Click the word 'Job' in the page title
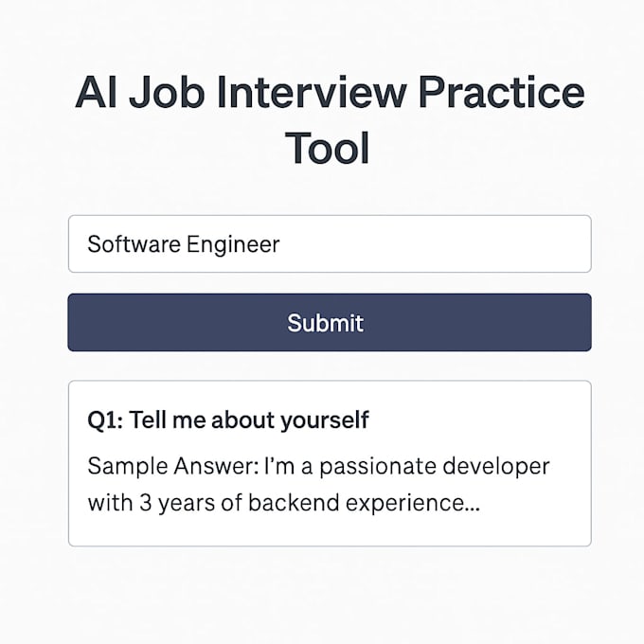Viewport: 644px width, 644px height. tap(167, 93)
